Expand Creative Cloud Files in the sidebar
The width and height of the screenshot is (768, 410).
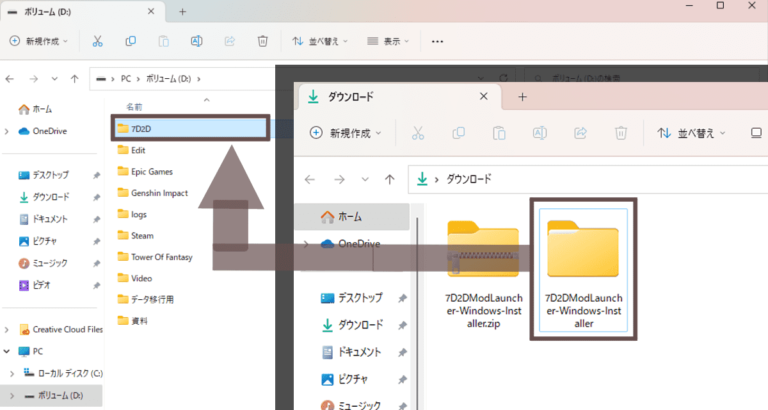tap(7, 330)
